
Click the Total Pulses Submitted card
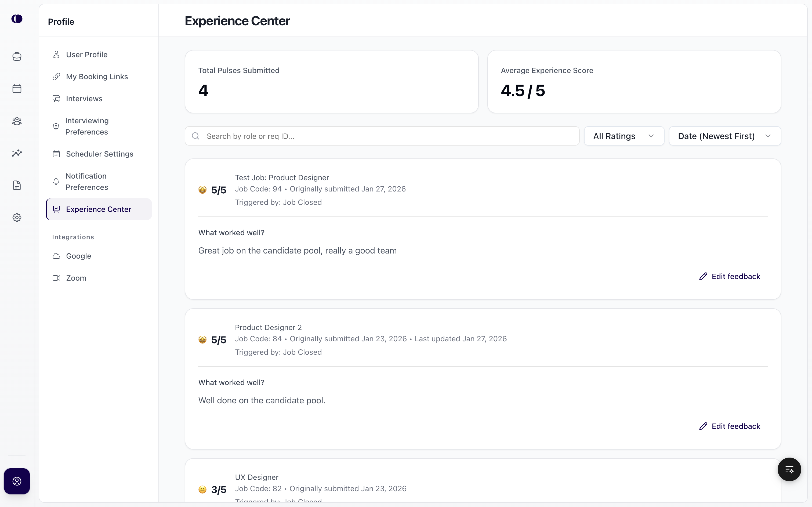point(332,81)
